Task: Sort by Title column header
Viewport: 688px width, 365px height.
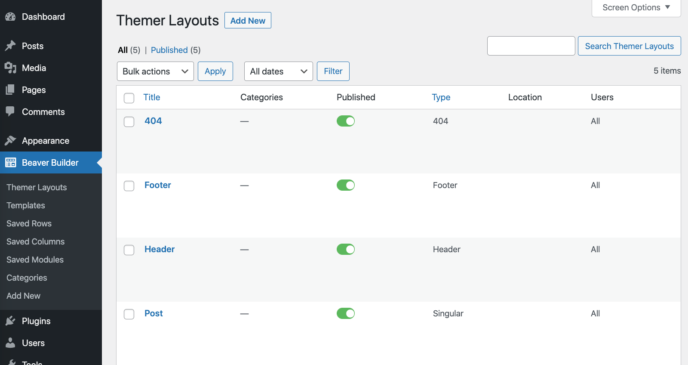Action: pyautogui.click(x=152, y=97)
